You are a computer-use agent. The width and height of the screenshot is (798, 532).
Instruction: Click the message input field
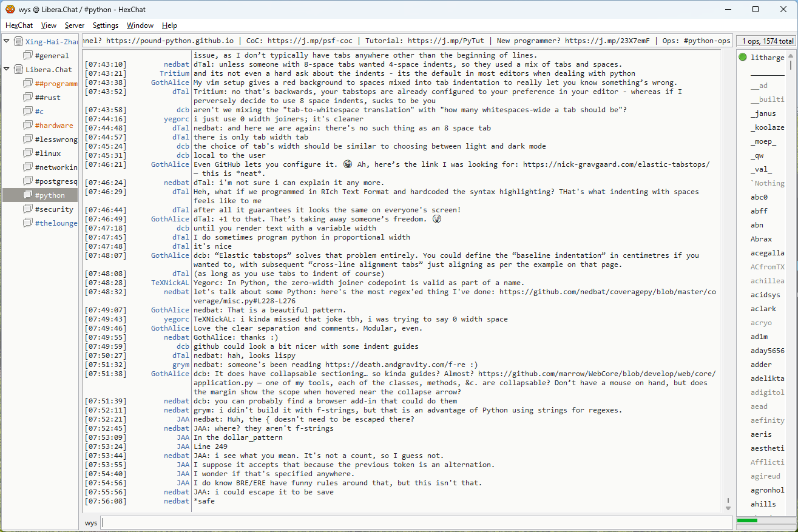point(416,523)
